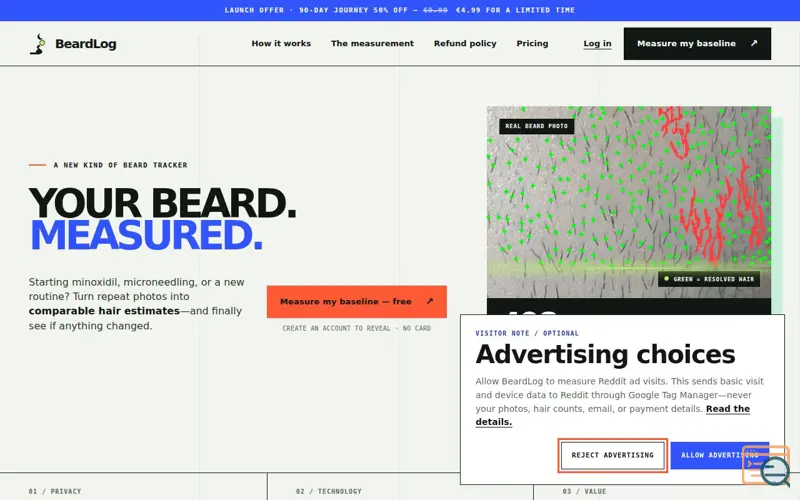View the Refund policy page
Screen dimensions: 800x500
coord(465,43)
